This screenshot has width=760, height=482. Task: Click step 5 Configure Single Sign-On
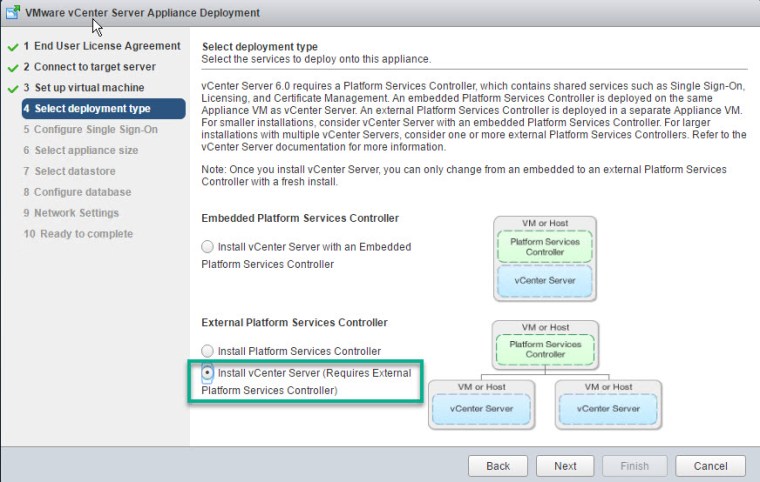90,130
